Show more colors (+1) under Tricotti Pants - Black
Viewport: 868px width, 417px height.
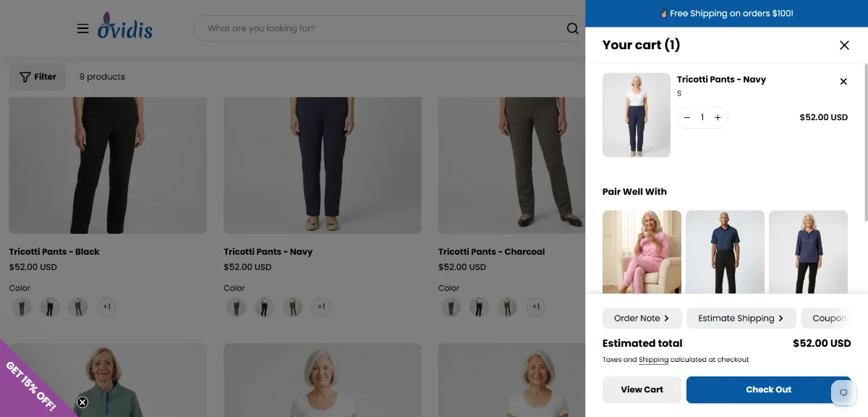click(x=106, y=307)
